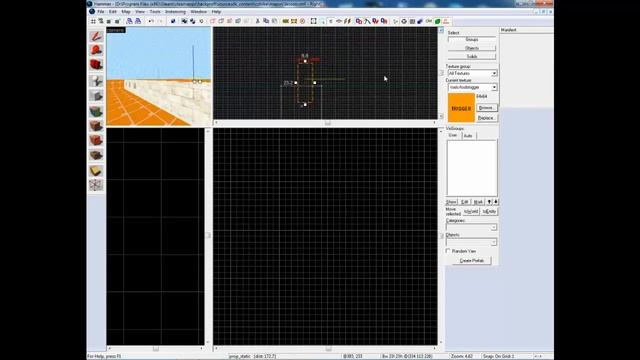Click the top 2D view horizontal scrollbar
Image resolution: width=640 pixels, height=360 pixels.
tap(325, 122)
